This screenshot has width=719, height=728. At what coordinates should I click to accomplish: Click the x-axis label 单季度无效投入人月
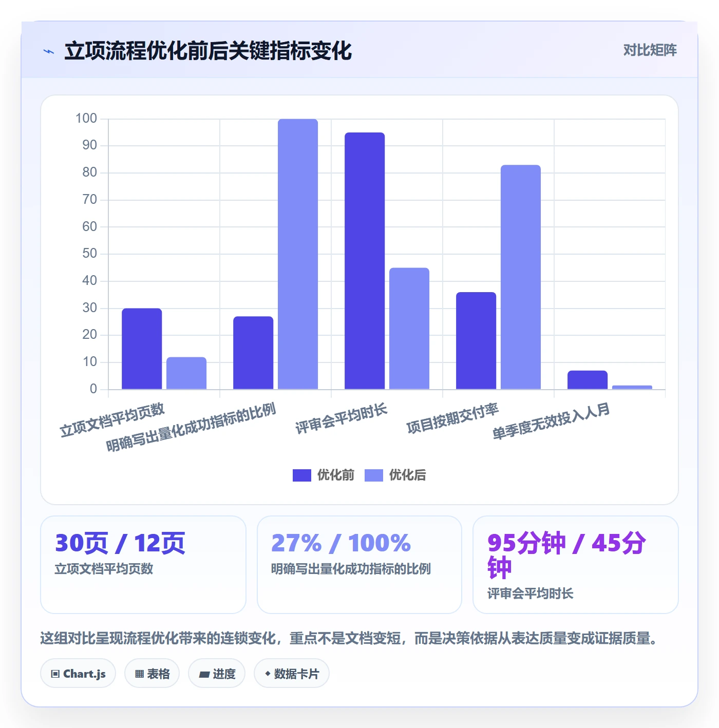[x=552, y=422]
